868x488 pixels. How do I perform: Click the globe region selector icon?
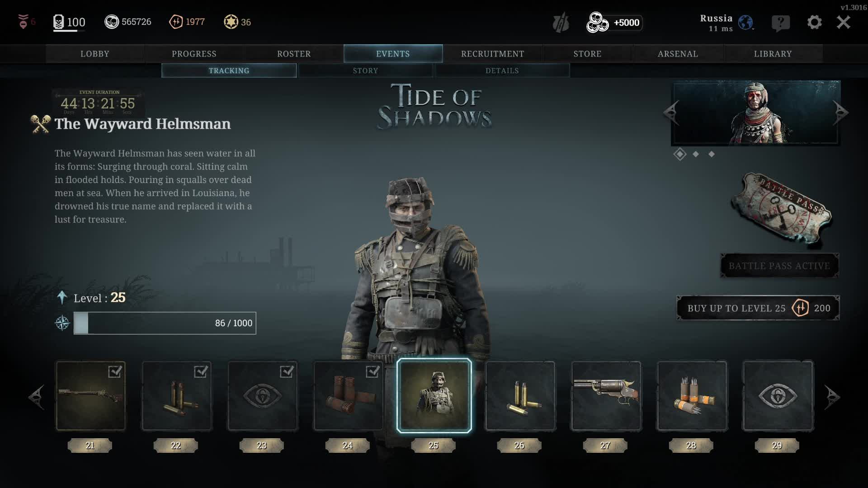(745, 22)
